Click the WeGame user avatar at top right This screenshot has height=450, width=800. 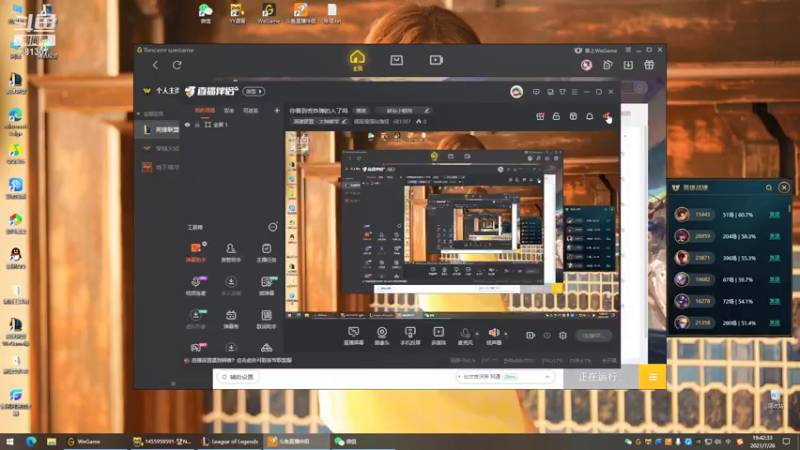click(586, 65)
